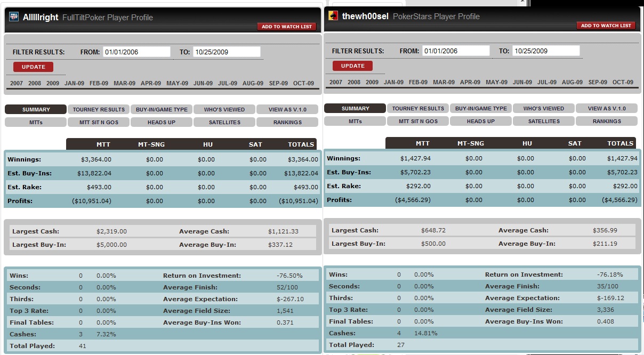
Task: Select JAN-09 in the Allllright profile
Action: tap(74, 83)
